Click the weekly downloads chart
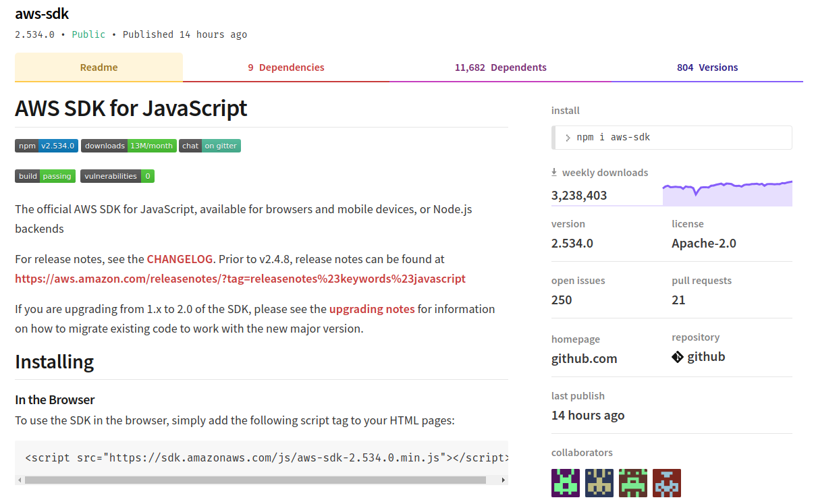Viewport: 814px width, 504px height. pos(728,193)
